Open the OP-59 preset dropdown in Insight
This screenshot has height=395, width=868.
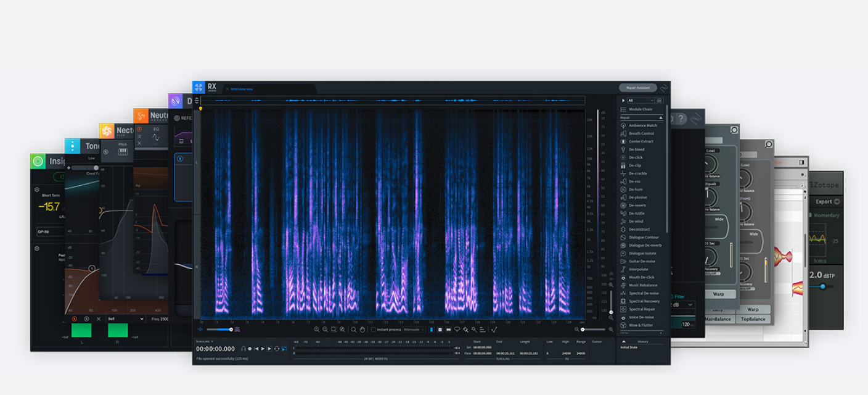[x=51, y=232]
